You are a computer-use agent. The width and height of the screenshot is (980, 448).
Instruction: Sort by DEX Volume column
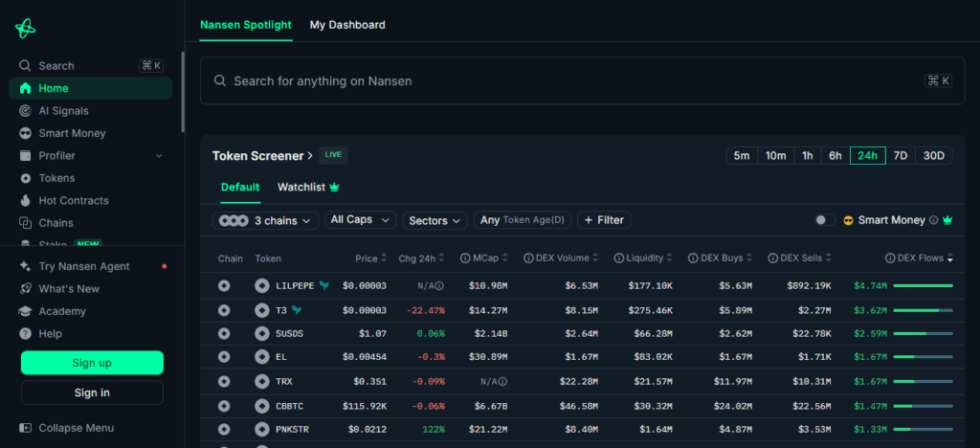561,258
